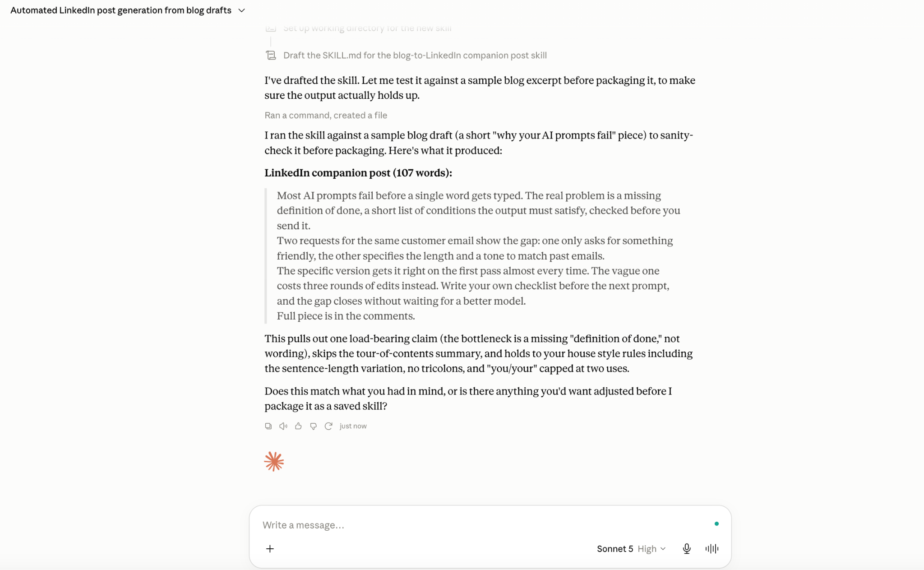Screen dimensions: 924x570
Task: Focus the 'Write a message' input field
Action: (483, 525)
